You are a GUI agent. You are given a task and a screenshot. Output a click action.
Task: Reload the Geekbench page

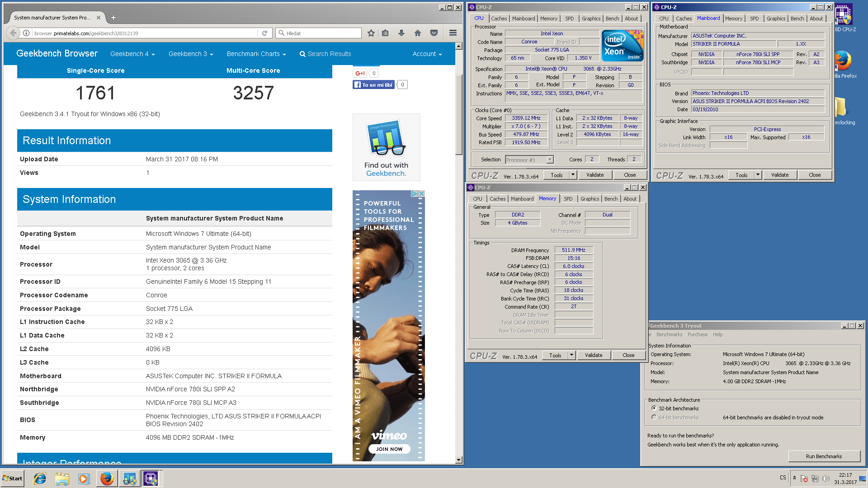coord(265,33)
